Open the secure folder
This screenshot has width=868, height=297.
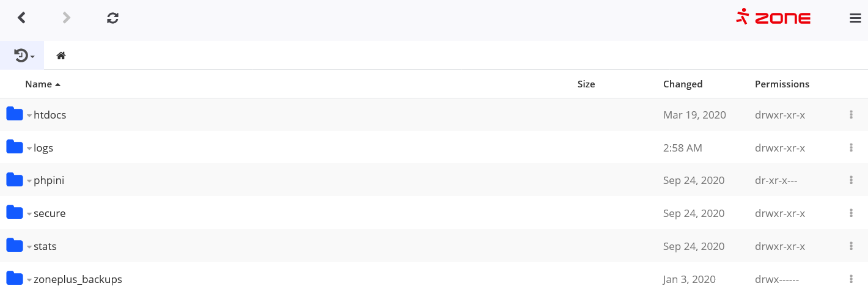(x=50, y=213)
